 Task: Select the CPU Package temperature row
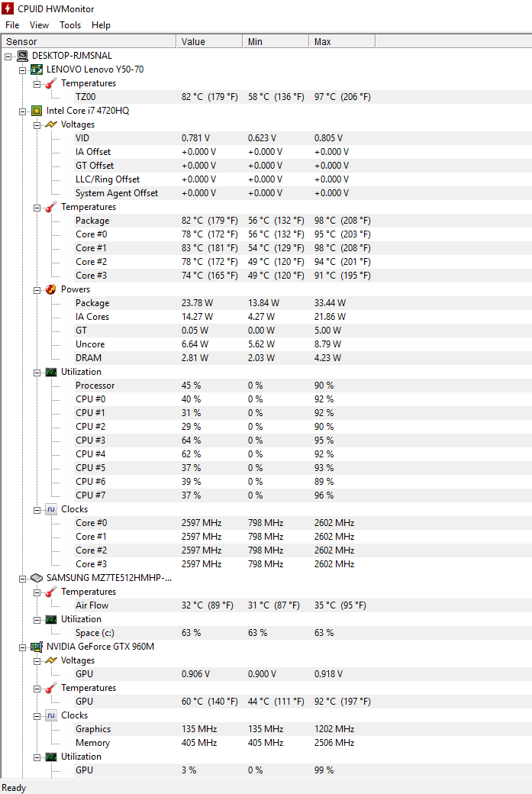pyautogui.click(x=266, y=221)
